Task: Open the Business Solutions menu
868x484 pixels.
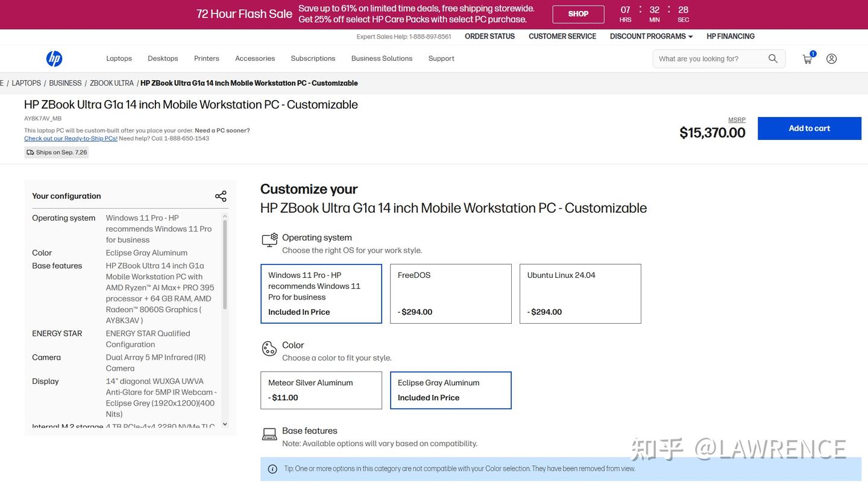Action: coord(382,58)
